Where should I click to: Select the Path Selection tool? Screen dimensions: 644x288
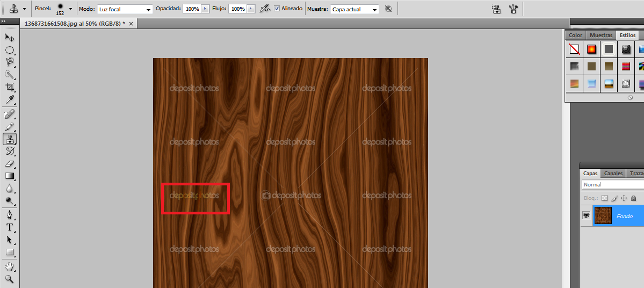[x=10, y=240]
